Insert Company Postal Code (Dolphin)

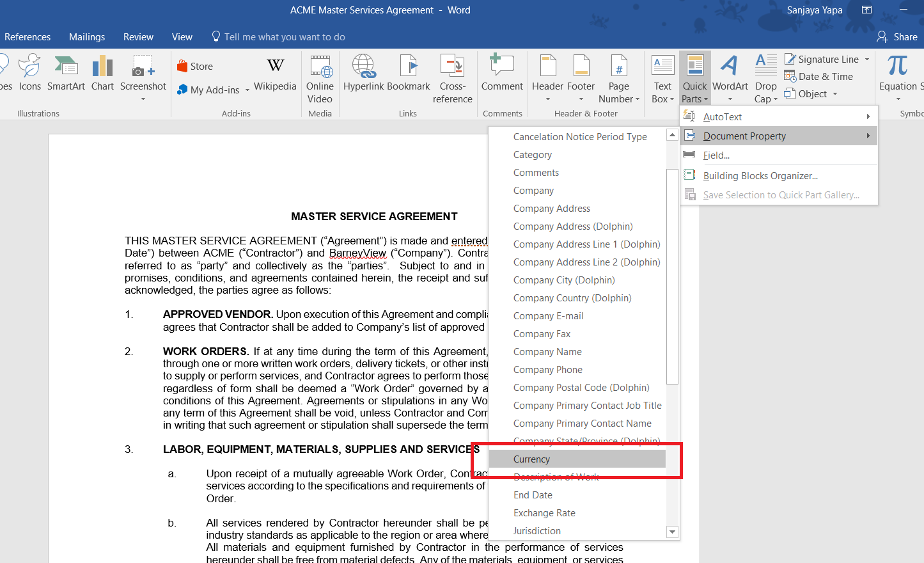click(x=577, y=388)
